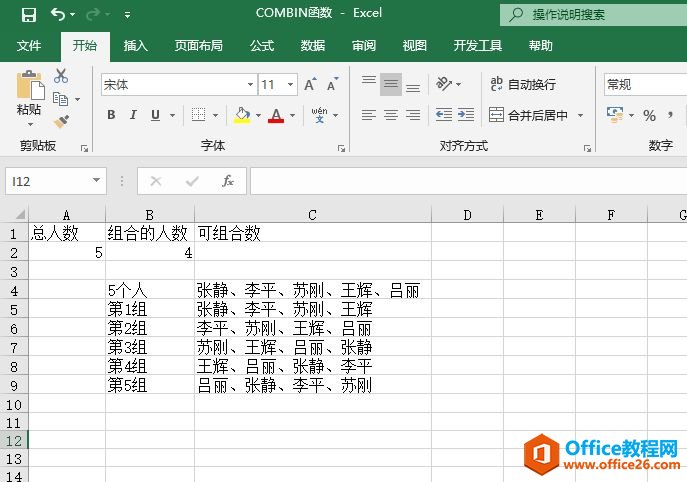Select the Format Painter brush
This screenshot has width=687, height=482.
[61, 121]
